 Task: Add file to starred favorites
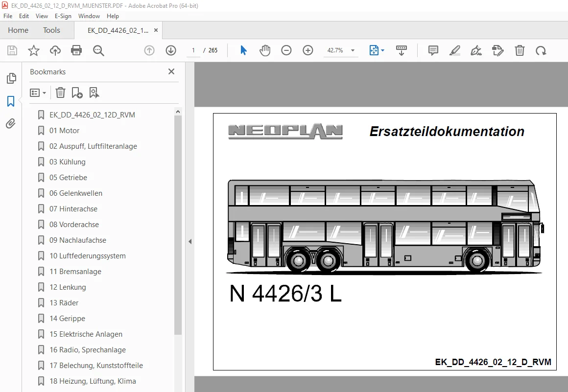click(34, 50)
